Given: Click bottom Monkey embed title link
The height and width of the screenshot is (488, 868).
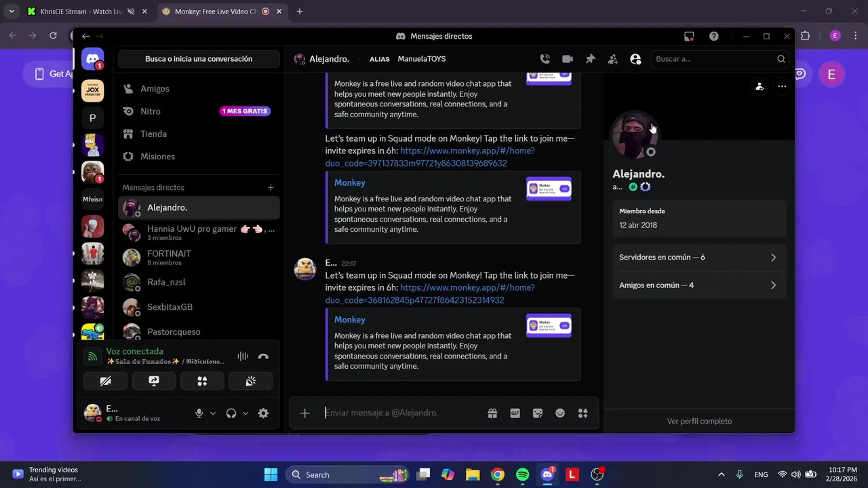Looking at the screenshot, I should point(350,320).
